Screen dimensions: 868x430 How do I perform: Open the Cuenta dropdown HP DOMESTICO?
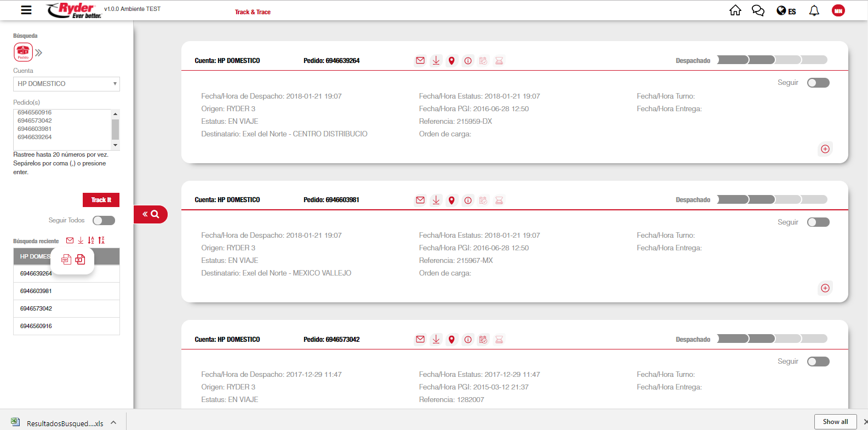[x=66, y=84]
